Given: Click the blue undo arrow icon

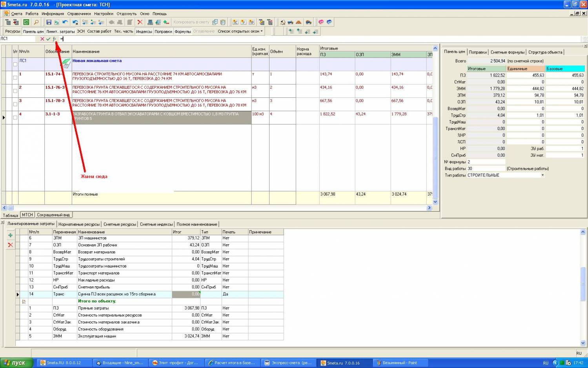Looking at the screenshot, I should (65, 22).
